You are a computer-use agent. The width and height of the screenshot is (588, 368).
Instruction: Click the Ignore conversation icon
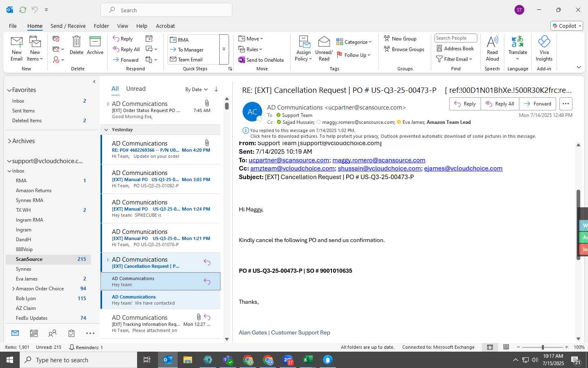[x=56, y=38]
